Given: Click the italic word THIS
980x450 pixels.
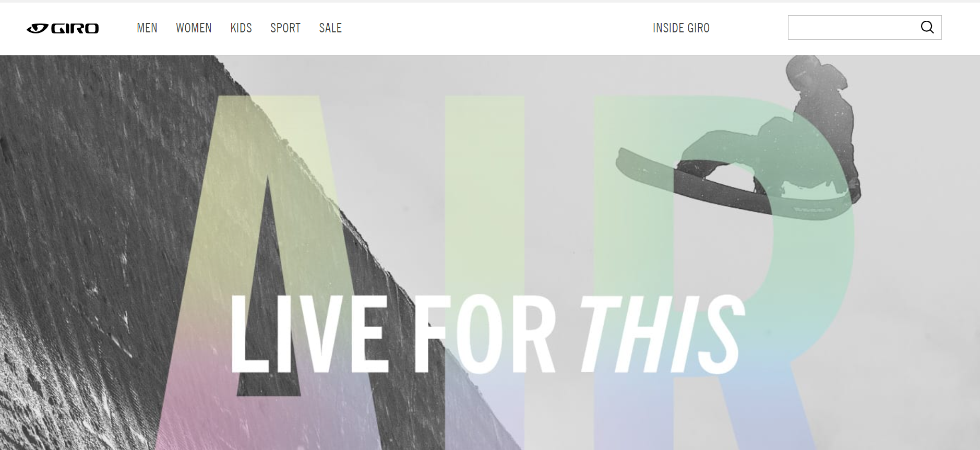Looking at the screenshot, I should pyautogui.click(x=663, y=334).
